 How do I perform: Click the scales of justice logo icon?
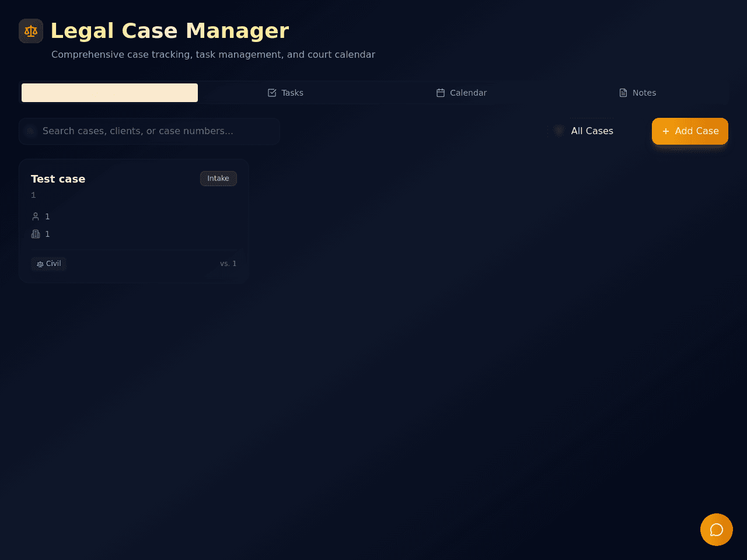pos(31,31)
